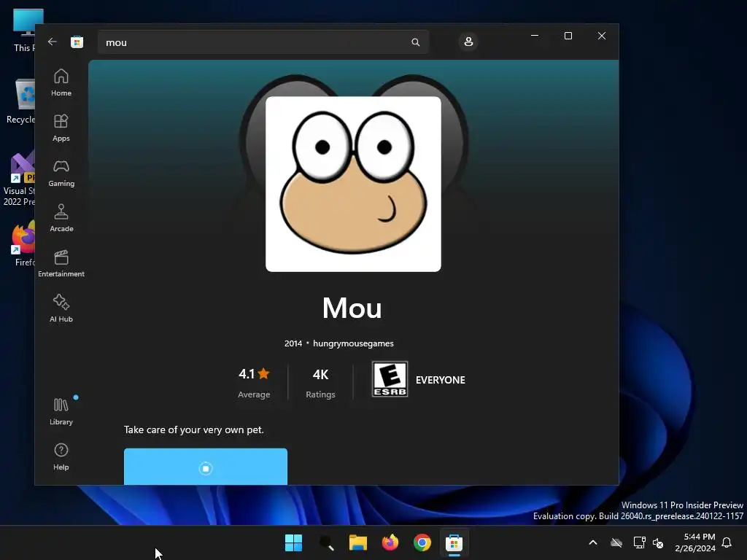Open Help in sidebar
This screenshot has height=560, width=747.
[x=61, y=456]
